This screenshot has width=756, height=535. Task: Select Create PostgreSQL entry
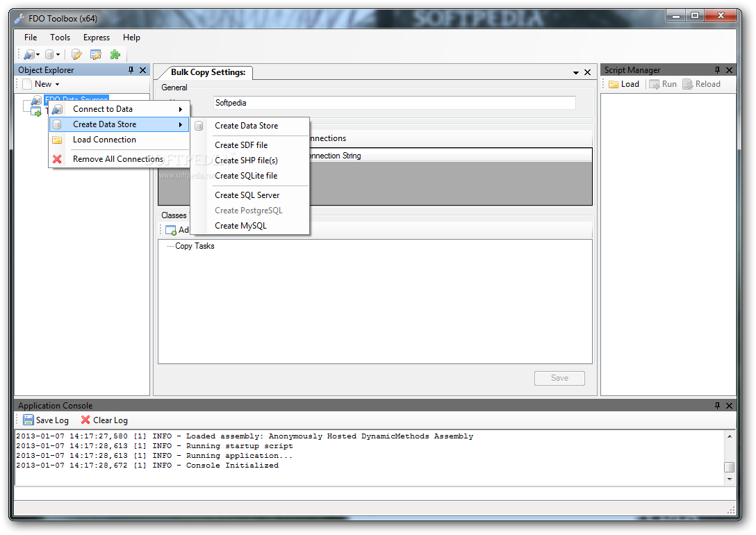tap(249, 211)
